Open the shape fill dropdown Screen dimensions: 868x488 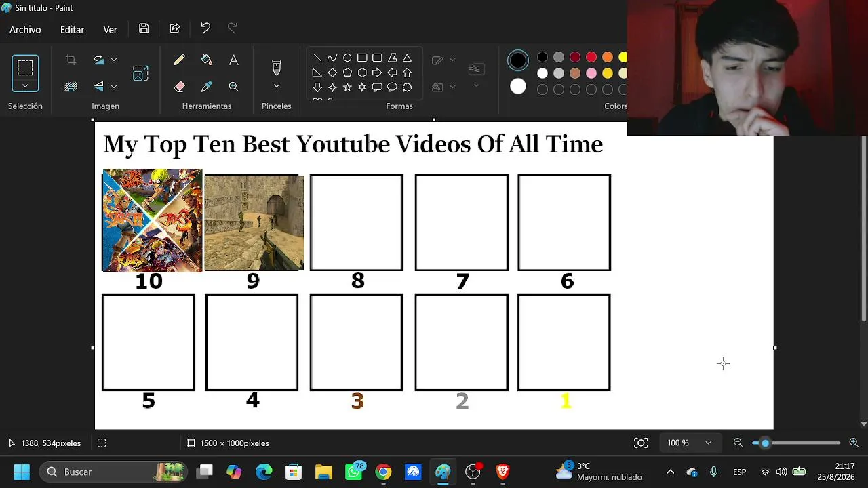452,87
